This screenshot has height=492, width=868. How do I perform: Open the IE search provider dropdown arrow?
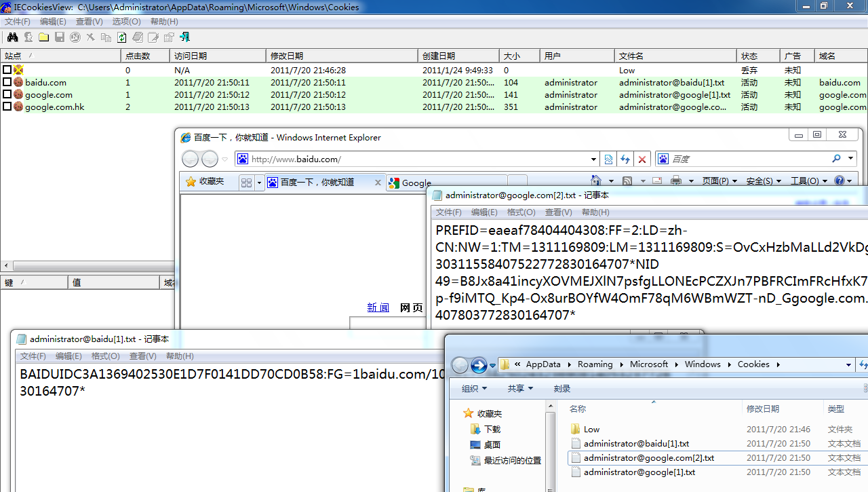[851, 159]
